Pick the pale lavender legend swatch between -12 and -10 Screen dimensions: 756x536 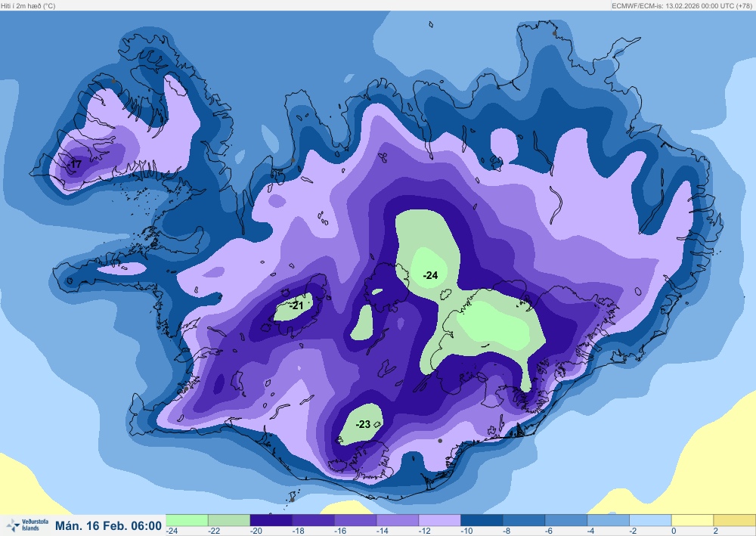point(440,520)
